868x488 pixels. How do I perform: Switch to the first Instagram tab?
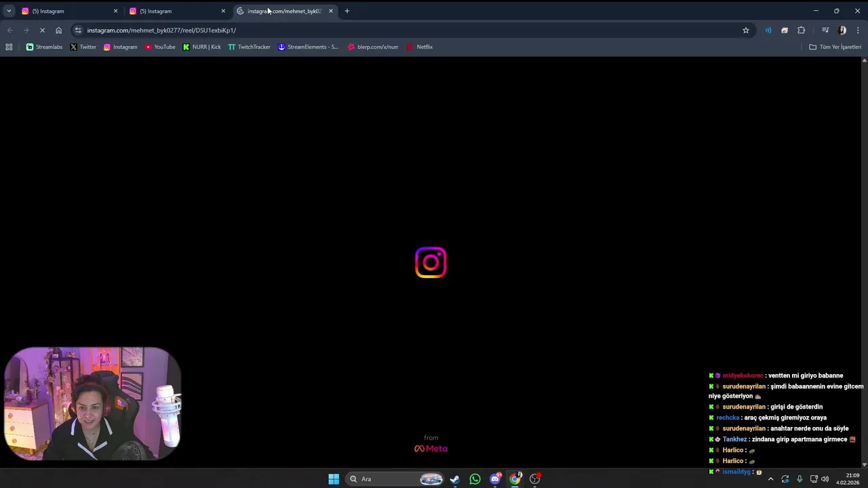pyautogui.click(x=68, y=11)
